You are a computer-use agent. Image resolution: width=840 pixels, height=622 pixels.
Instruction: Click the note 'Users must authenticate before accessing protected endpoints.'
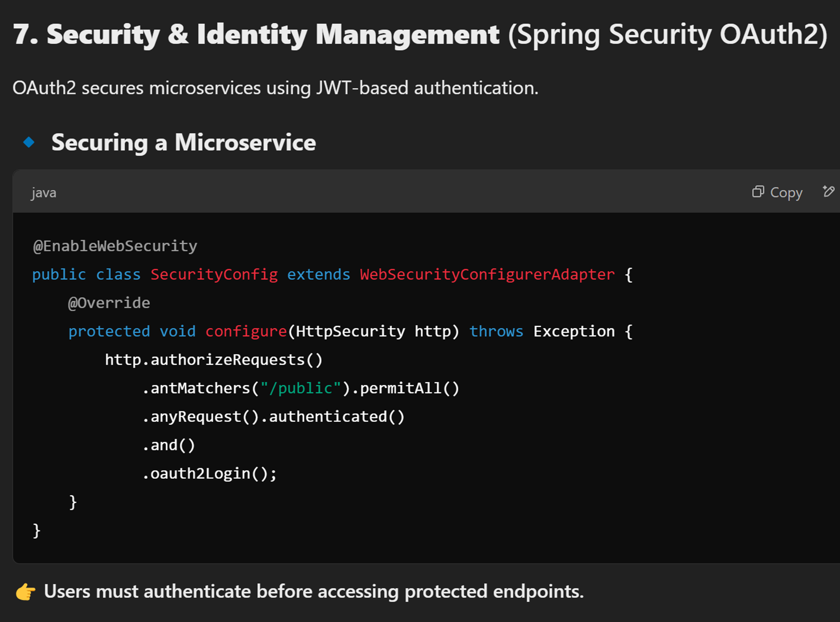[314, 592]
